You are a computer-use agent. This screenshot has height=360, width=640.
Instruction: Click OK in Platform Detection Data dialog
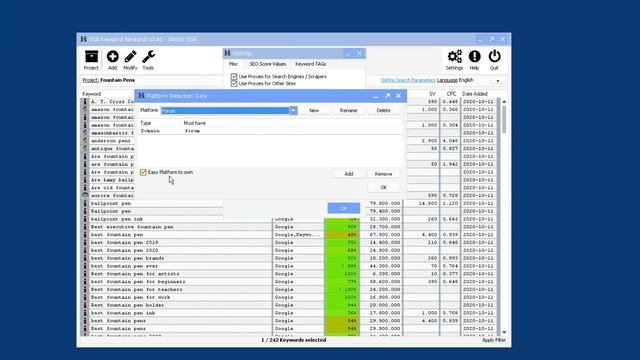point(383,187)
